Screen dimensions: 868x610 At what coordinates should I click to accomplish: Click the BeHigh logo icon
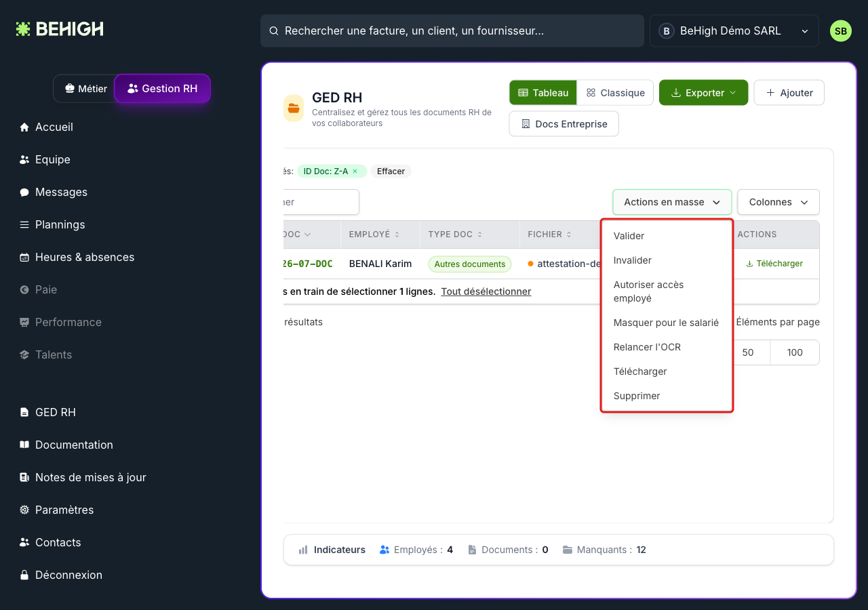pyautogui.click(x=23, y=29)
